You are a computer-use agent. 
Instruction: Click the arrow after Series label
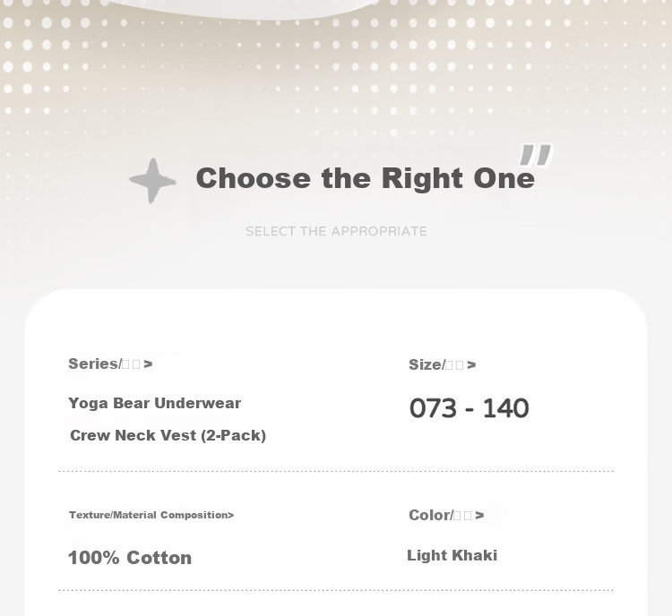tap(148, 364)
